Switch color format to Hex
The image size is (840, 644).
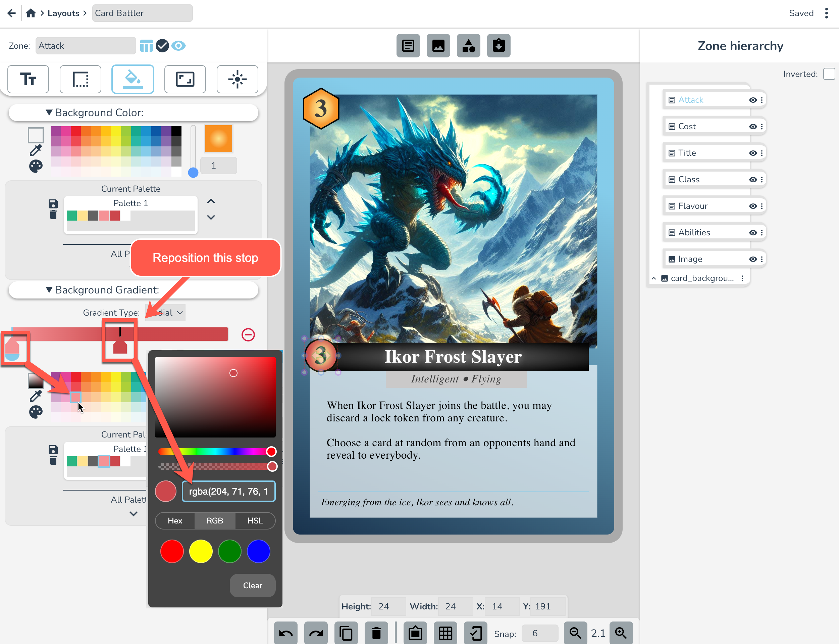coord(175,520)
